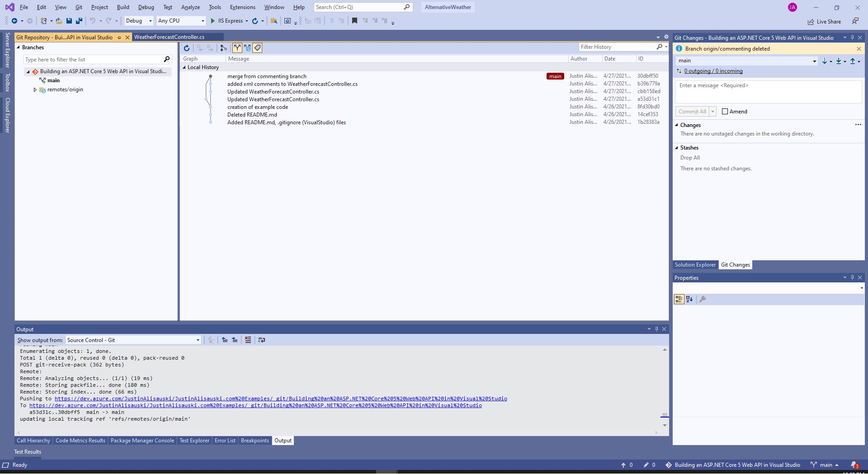Open the Azure DevOps push URL link
Screen dimensions: 868x474
click(x=281, y=399)
